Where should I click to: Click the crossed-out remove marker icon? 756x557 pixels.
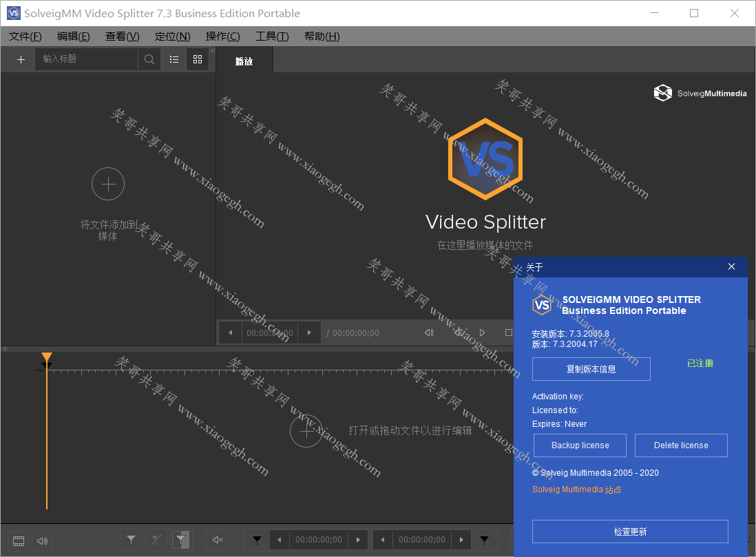[156, 540]
